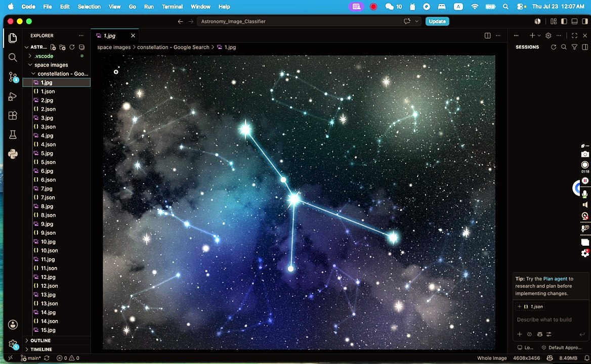
Task: Open chat settings gear in chat panel
Action: (x=548, y=35)
